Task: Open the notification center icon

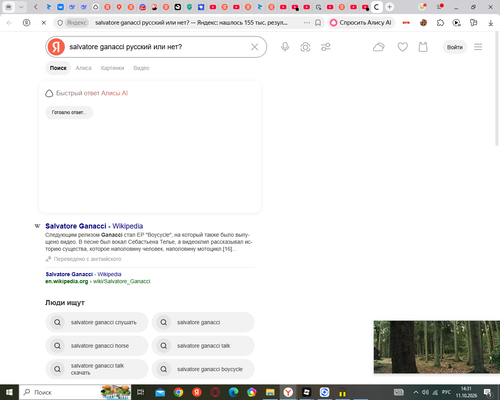Action: point(488,392)
